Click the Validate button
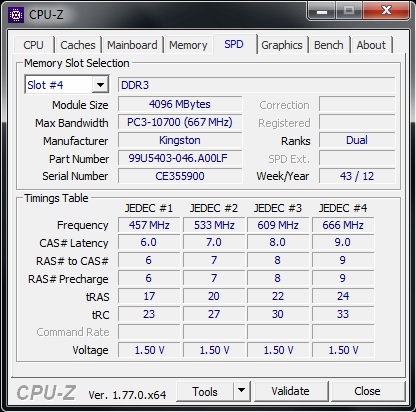 click(x=290, y=391)
